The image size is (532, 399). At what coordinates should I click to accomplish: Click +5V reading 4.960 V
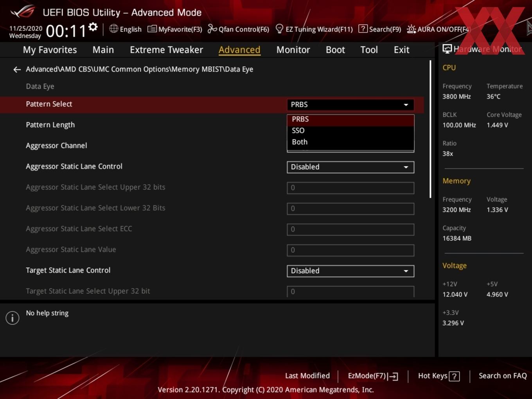click(497, 295)
